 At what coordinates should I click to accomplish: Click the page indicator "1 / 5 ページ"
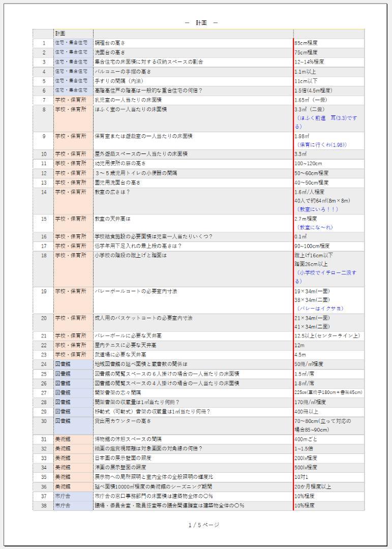[204, 525]
